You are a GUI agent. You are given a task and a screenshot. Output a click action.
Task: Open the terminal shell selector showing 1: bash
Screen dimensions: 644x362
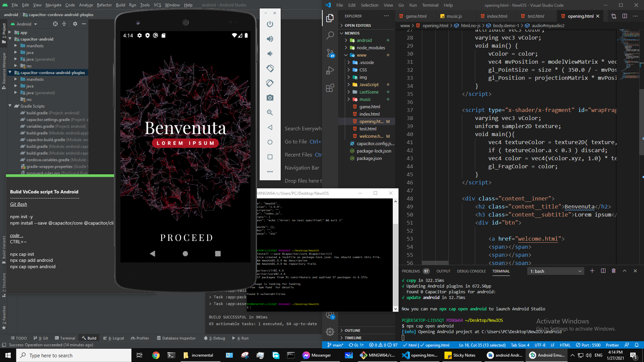(x=555, y=271)
